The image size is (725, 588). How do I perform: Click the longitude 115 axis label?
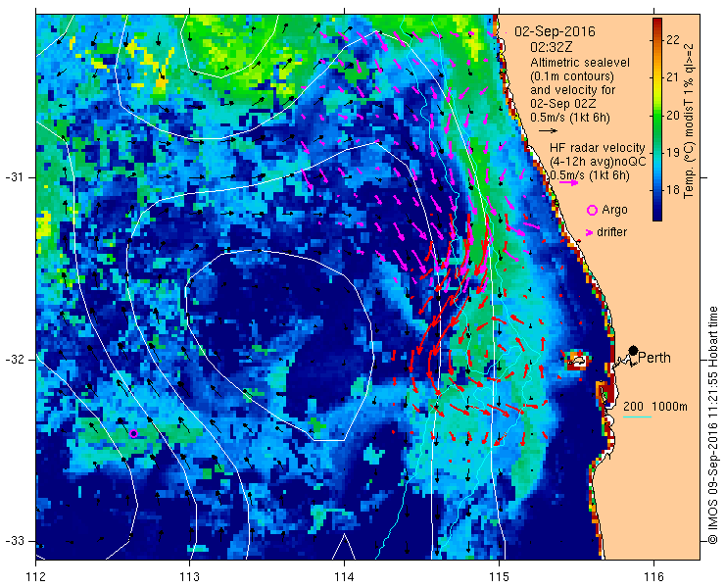[499, 577]
